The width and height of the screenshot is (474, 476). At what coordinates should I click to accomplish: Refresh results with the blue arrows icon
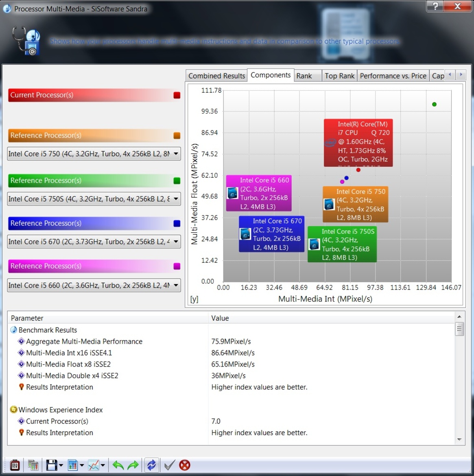(151, 465)
